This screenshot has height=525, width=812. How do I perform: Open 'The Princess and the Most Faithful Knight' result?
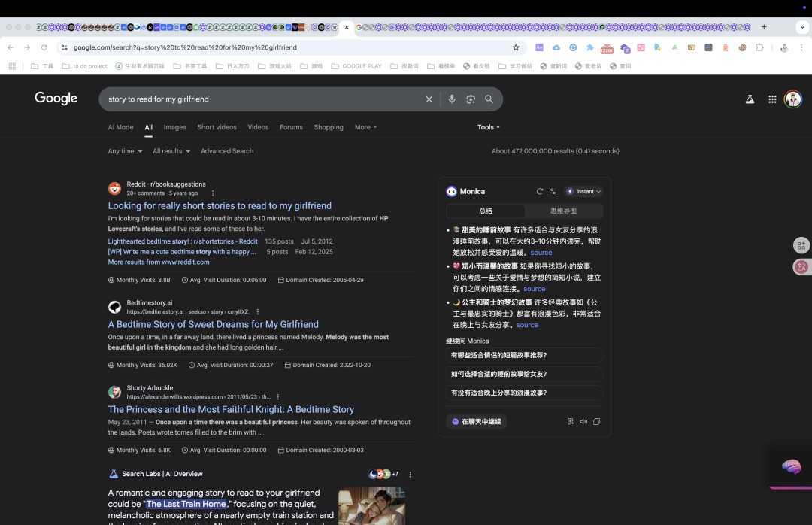pos(231,409)
